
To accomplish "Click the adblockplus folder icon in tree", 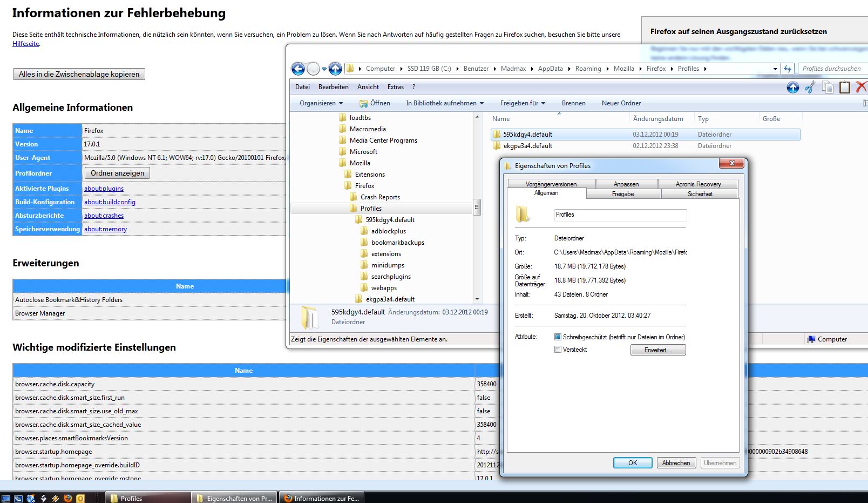I will (x=364, y=231).
